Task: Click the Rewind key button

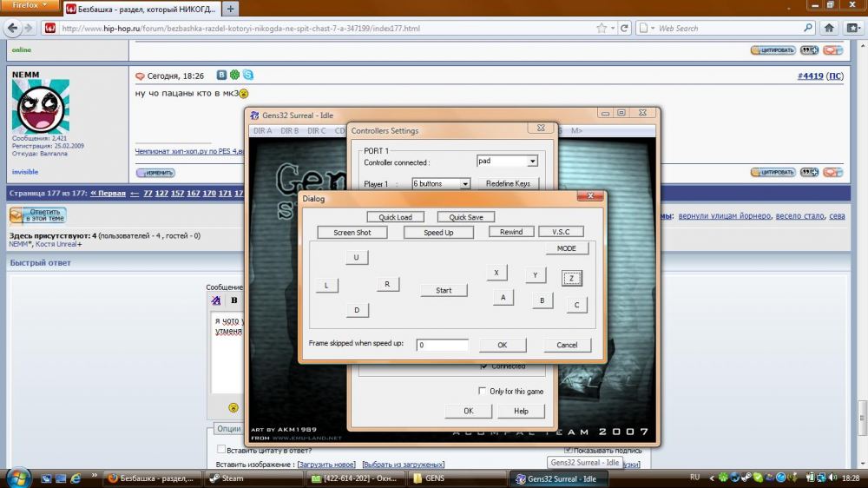Action: (511, 232)
